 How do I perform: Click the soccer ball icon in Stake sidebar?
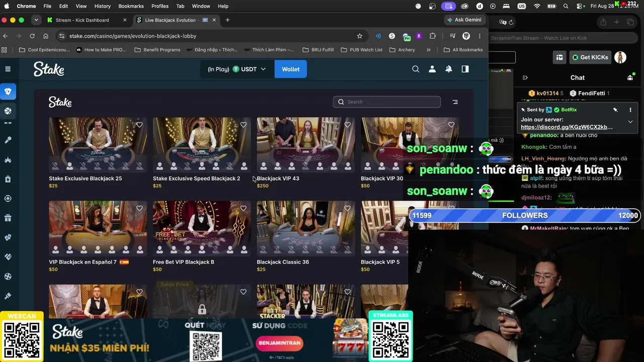pos(8,277)
